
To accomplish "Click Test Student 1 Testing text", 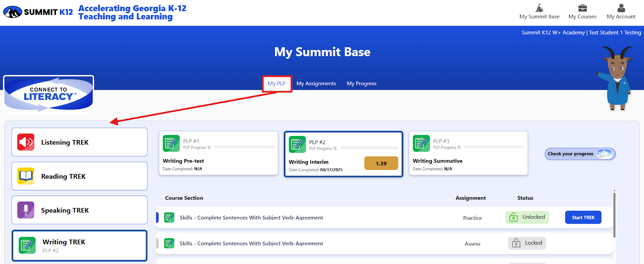I will 615,33.
